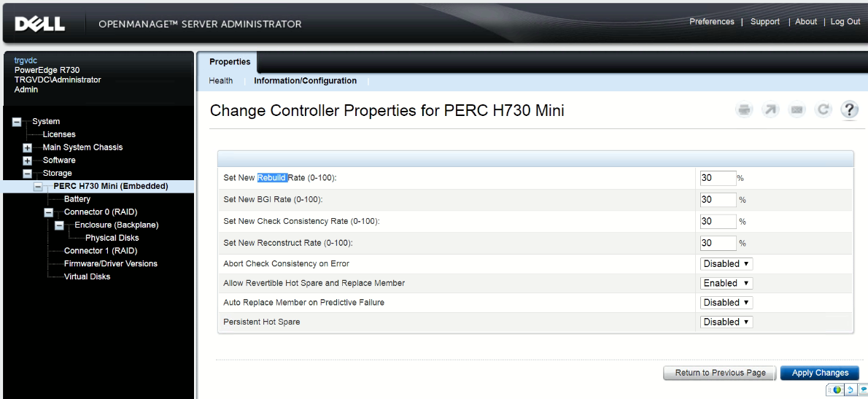The height and width of the screenshot is (399, 868).
Task: Open Auto Replace Member on Predictive Failure dropdown
Action: tap(726, 303)
